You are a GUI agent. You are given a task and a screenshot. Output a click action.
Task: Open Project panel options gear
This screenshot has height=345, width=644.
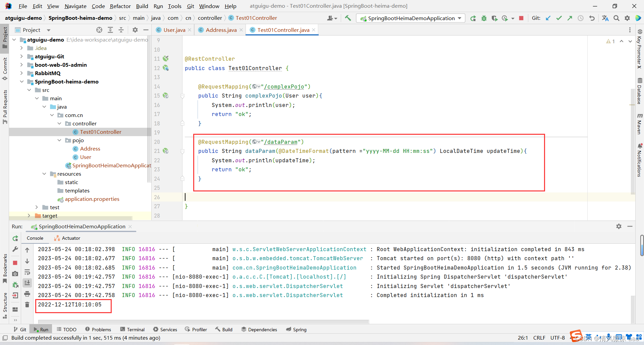click(x=135, y=30)
